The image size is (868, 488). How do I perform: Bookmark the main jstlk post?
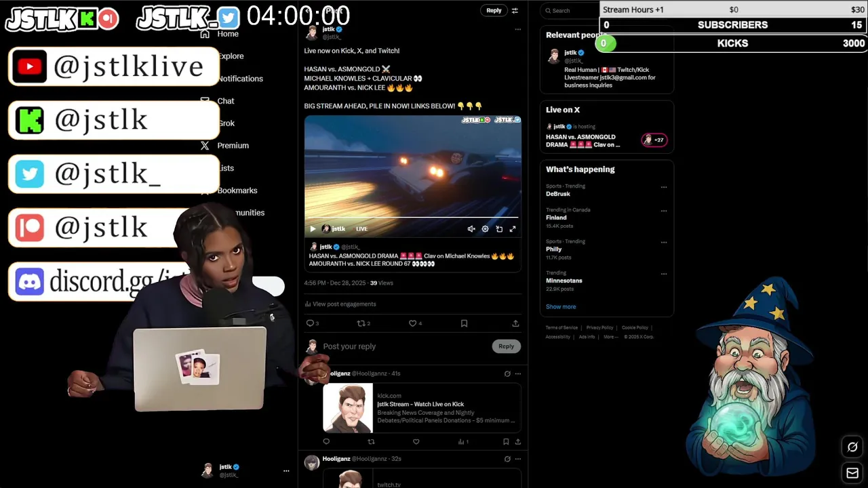[x=464, y=323]
